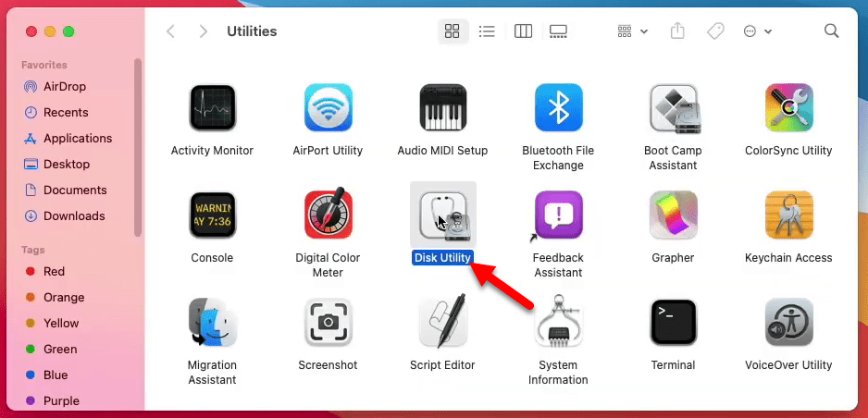Open the more actions ellipsis menu
868x418 pixels.
[x=757, y=31]
